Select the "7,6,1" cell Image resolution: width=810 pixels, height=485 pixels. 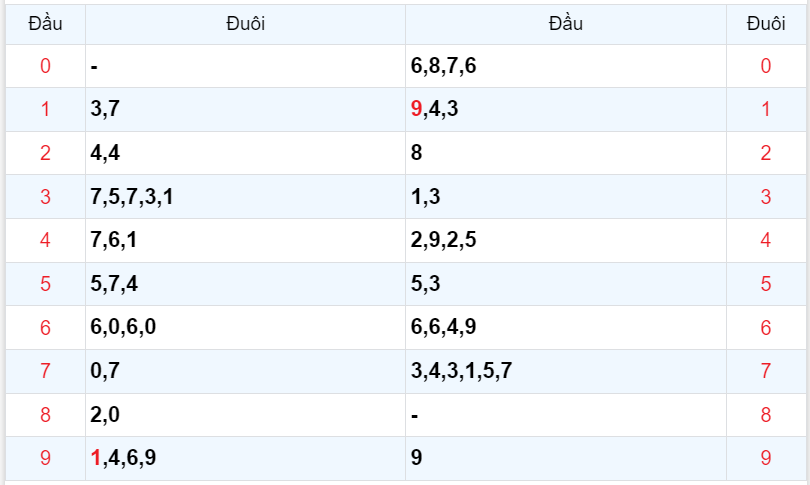click(x=114, y=241)
